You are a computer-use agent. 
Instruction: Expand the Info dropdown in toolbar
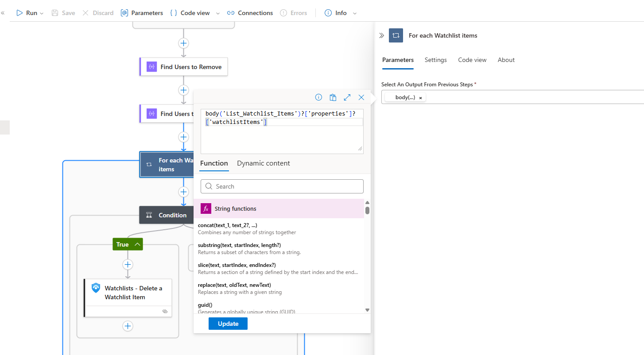coord(354,13)
